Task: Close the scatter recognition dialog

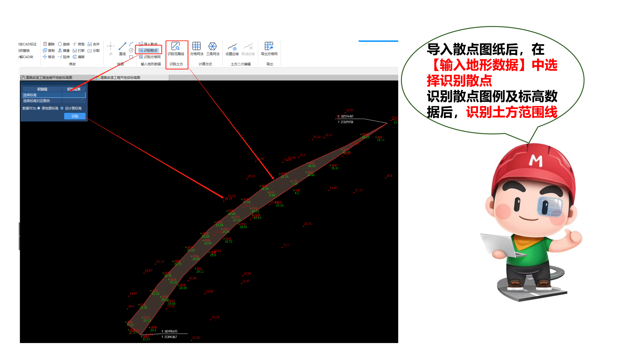Action: click(x=85, y=84)
